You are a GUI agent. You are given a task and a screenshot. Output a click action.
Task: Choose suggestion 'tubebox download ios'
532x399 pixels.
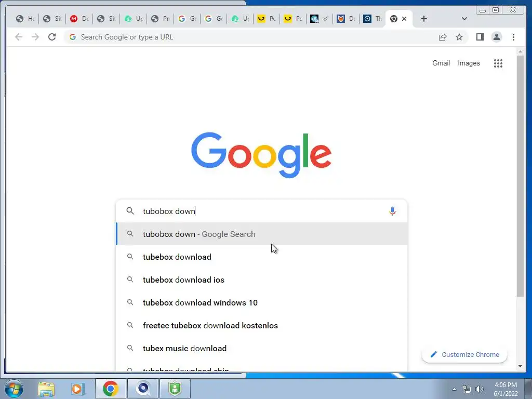(x=262, y=280)
